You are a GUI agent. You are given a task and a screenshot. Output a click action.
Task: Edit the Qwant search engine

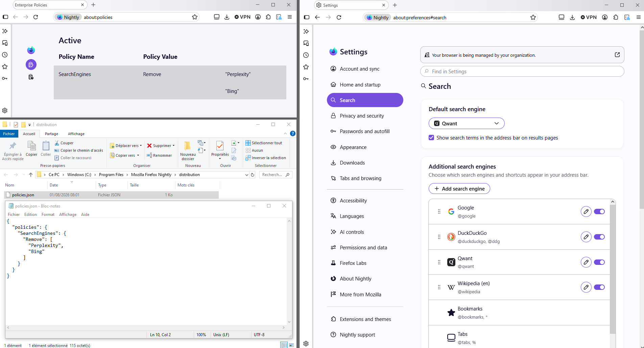586,262
